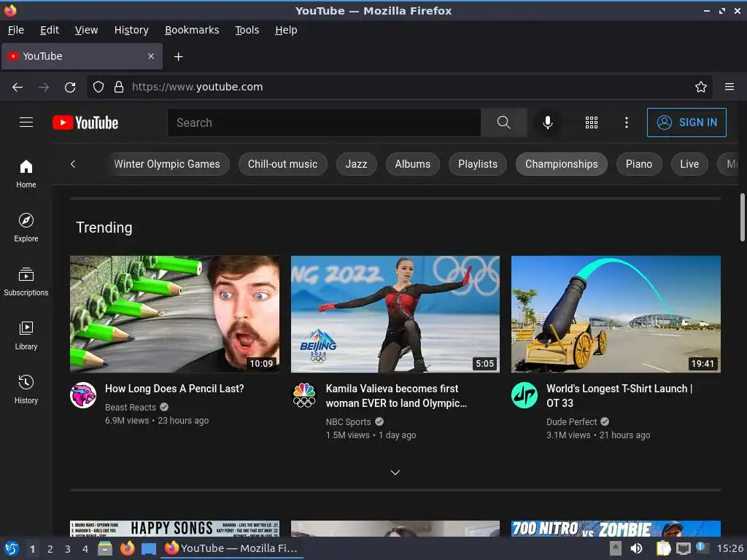Click the 700 Nitro vs Zombie thumbnail
Image resolution: width=747 pixels, height=560 pixels.
point(616,529)
